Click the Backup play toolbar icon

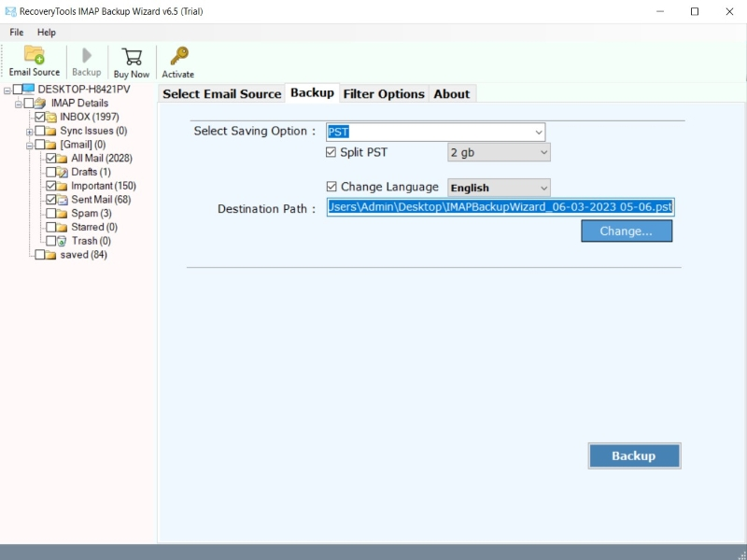(87, 55)
